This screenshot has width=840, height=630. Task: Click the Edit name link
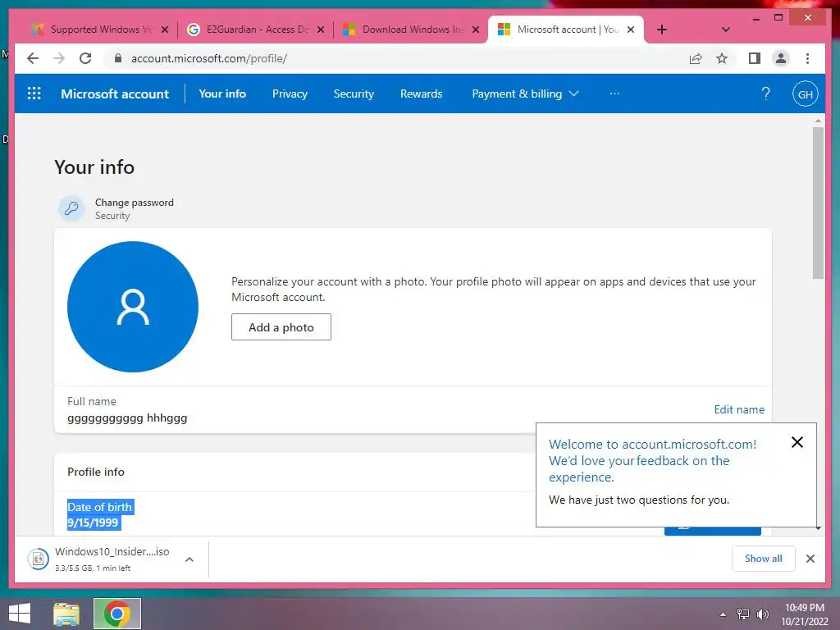[739, 409]
